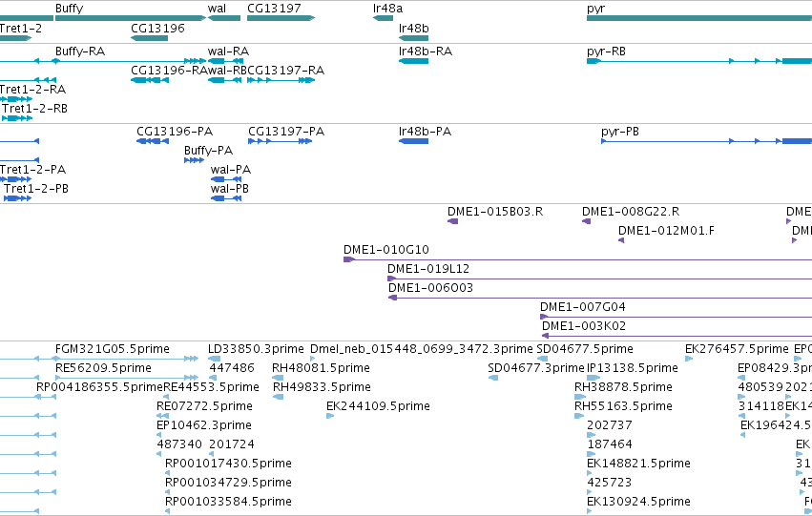This screenshot has height=516, width=812.
Task: Select the 425723 feature
Action: pyautogui.click(x=590, y=493)
